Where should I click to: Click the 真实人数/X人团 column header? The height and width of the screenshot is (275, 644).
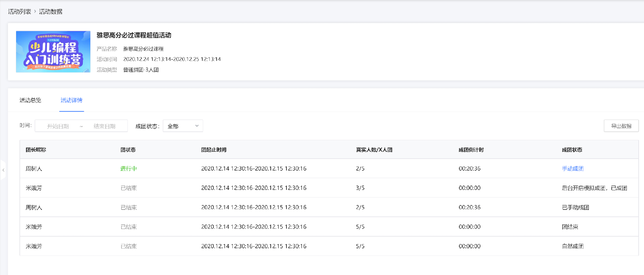pyautogui.click(x=374, y=150)
